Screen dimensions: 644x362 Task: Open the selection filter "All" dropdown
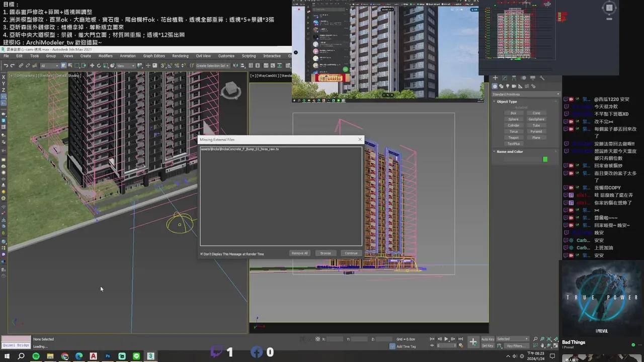(50, 65)
